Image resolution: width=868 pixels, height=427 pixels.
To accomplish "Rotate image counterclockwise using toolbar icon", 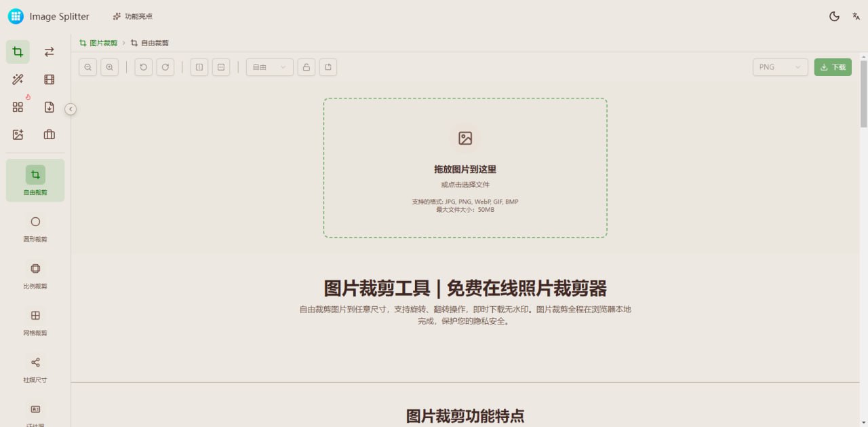I will tap(143, 67).
